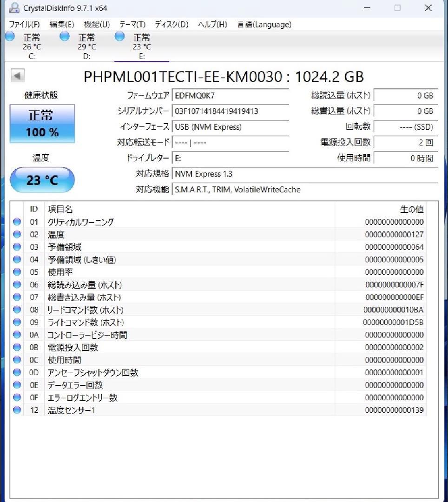
Task: Click the blue dot for 温度センサー1 attribute
Action: click(17, 410)
